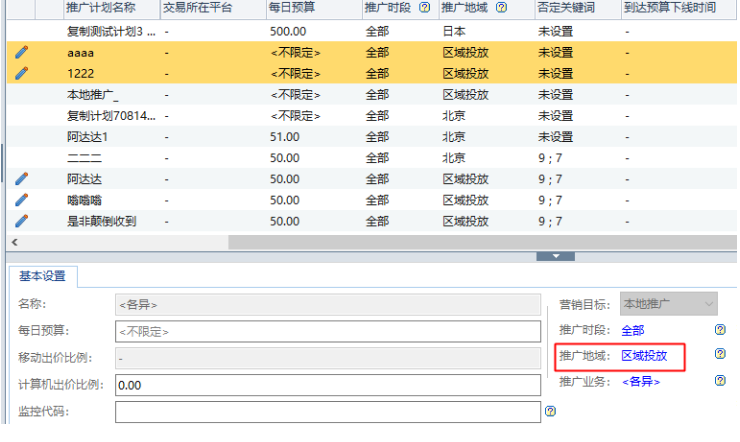Click the edit pencil icon for row 1222
This screenshot has height=442, width=740.
point(22,73)
